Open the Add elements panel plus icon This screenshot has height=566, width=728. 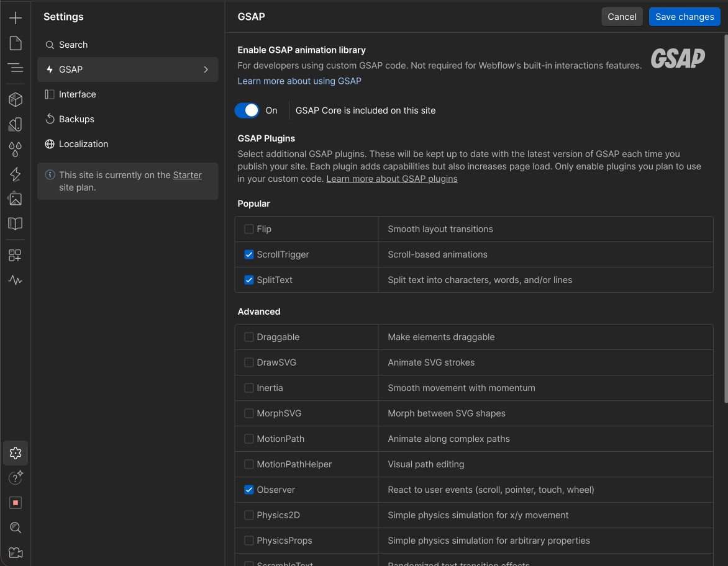(x=16, y=18)
